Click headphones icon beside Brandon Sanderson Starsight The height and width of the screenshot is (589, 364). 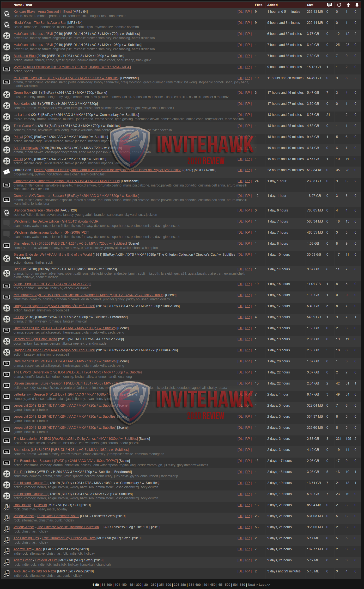pos(7,212)
